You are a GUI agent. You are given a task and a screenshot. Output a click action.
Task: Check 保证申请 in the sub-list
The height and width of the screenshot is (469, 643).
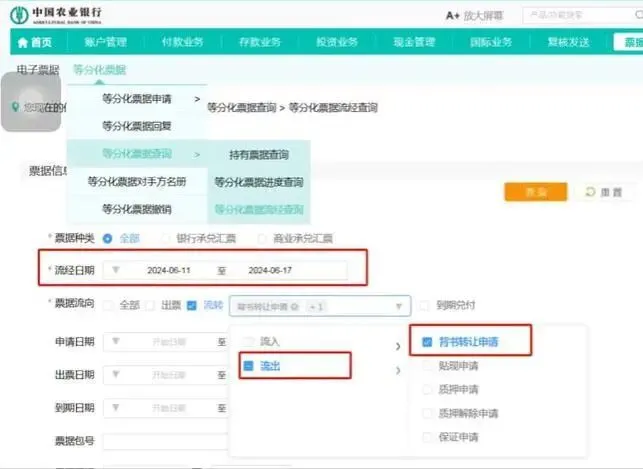click(x=427, y=437)
